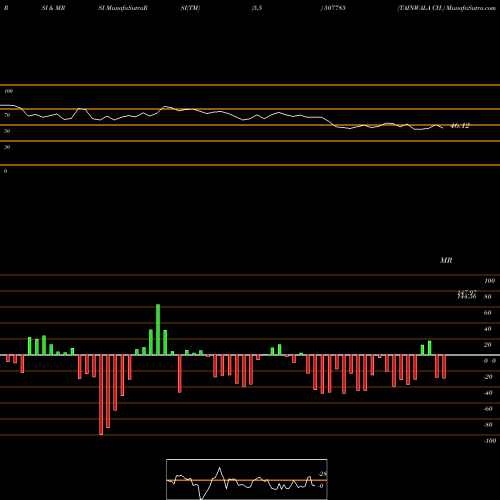This screenshot has height=500, width=500.
Task: Click the overlapping 147.97 value label
Action: (467, 292)
